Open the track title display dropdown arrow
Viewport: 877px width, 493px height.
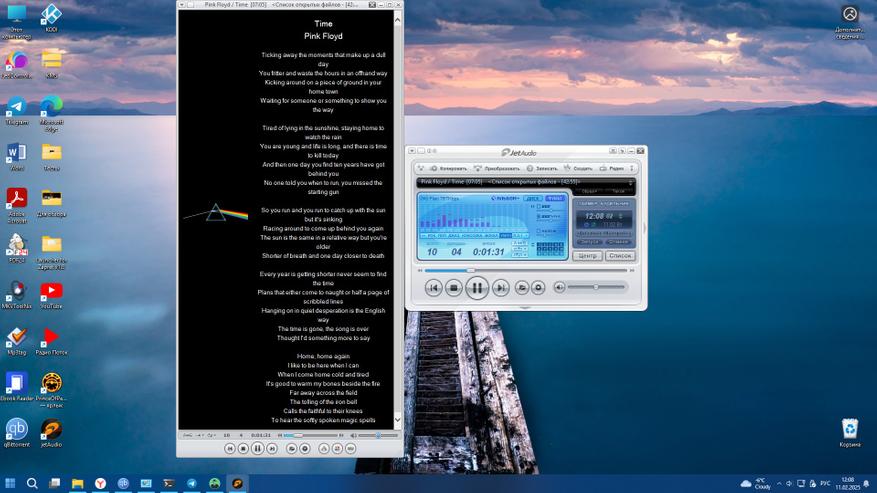631,182
